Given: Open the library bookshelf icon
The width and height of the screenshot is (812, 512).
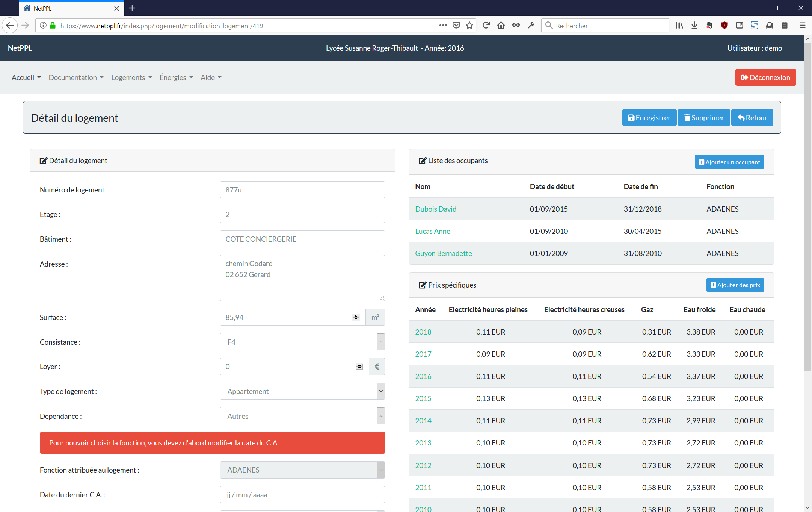Looking at the screenshot, I should [x=679, y=26].
